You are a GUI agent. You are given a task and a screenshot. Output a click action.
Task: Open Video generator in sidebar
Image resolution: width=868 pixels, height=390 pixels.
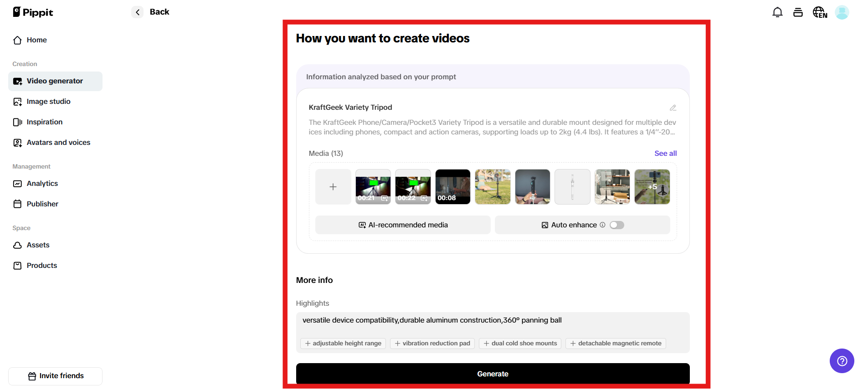(55, 81)
